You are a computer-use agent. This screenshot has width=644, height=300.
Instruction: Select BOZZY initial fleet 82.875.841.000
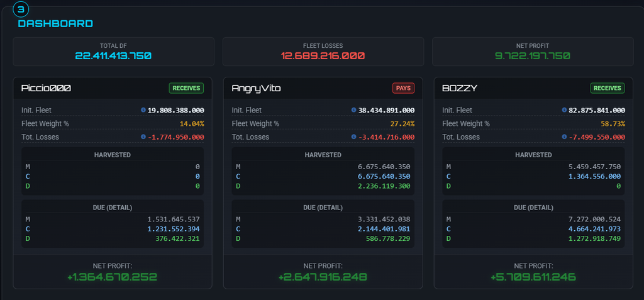pos(597,110)
